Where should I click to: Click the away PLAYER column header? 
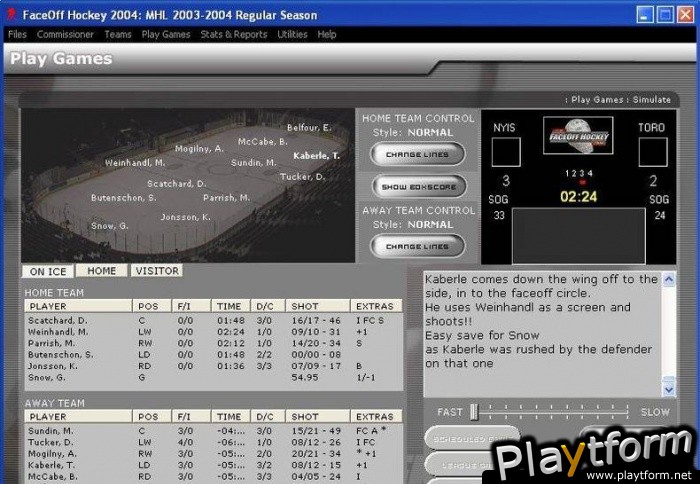78,417
